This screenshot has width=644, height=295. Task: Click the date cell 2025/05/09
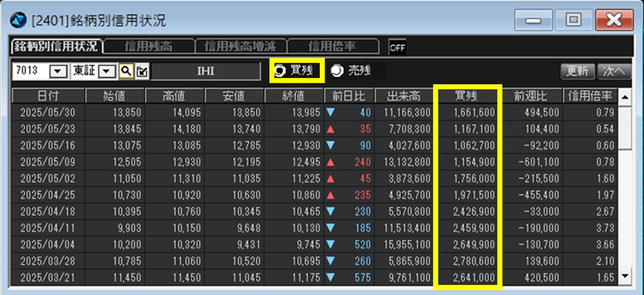click(48, 162)
